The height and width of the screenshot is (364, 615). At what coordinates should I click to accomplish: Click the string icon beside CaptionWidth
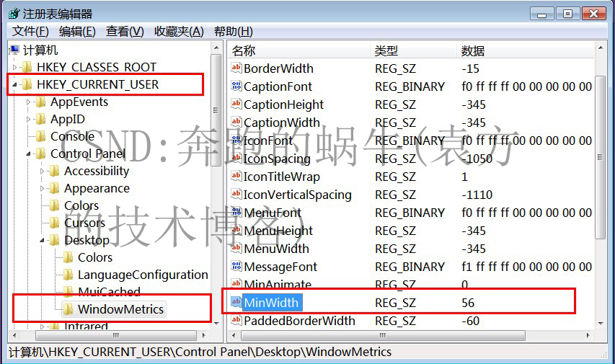coord(236,122)
